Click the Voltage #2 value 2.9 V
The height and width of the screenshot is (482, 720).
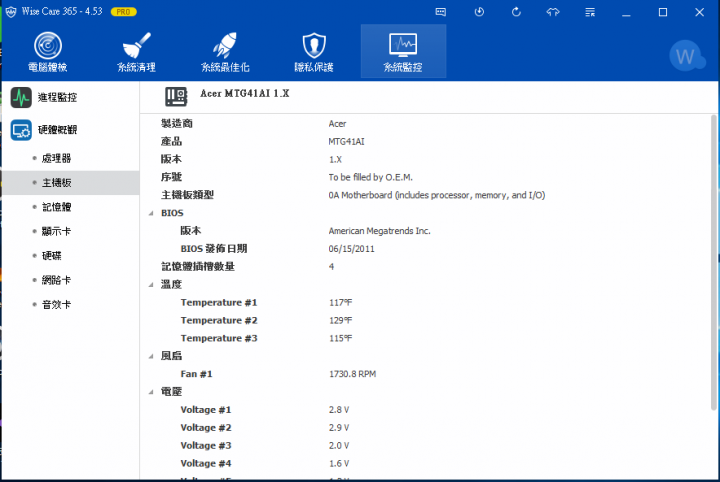pos(338,428)
